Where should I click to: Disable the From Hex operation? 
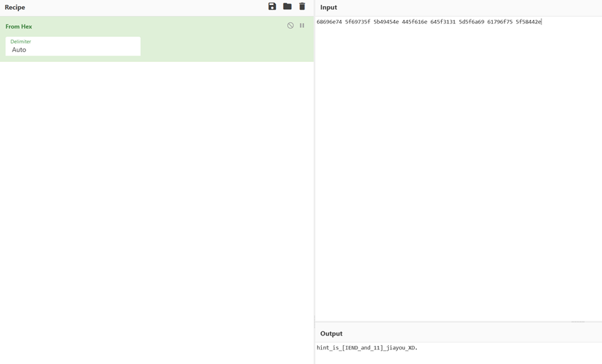click(291, 25)
